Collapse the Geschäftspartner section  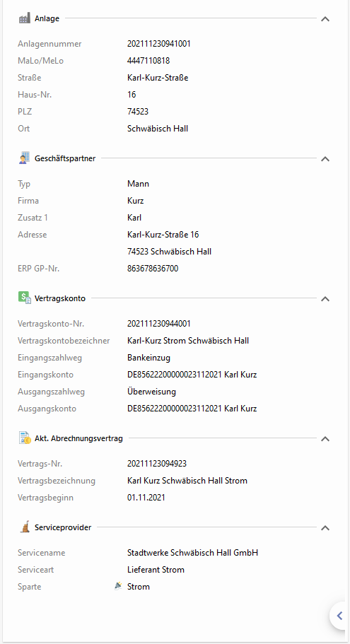325,158
